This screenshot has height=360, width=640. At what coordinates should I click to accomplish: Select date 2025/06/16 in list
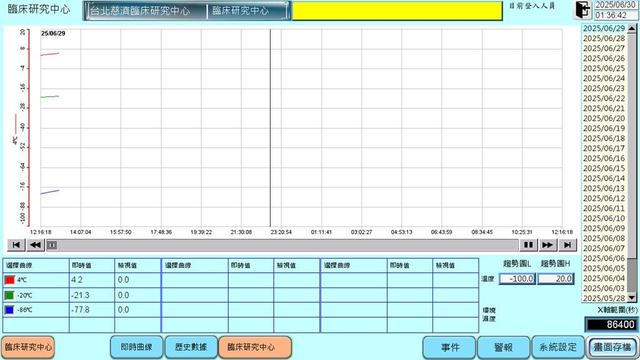click(604, 158)
